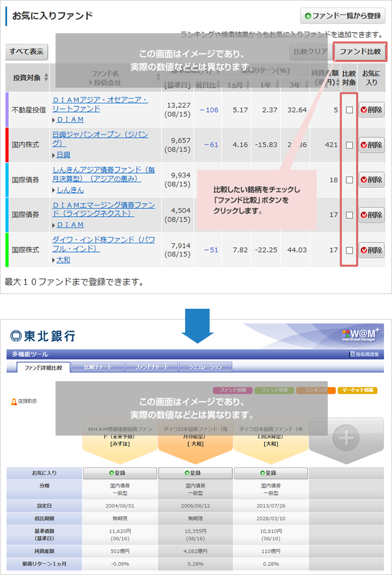This screenshot has height=575, width=392.
Task: Open 日興 company link
Action: (64, 155)
